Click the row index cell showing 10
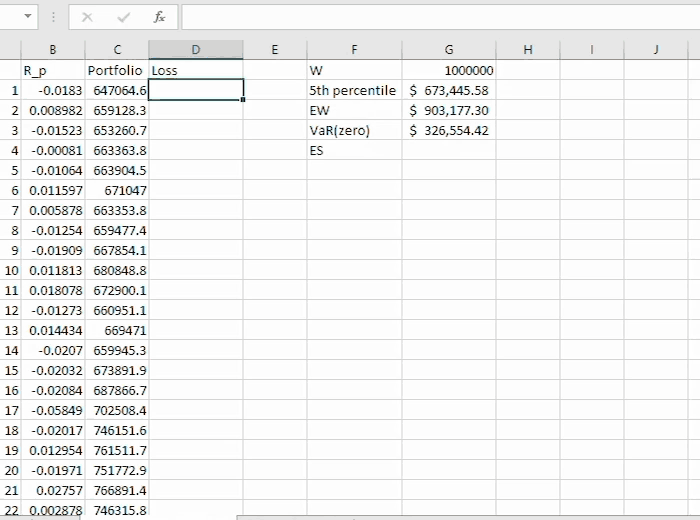The image size is (700, 520). click(x=10, y=270)
